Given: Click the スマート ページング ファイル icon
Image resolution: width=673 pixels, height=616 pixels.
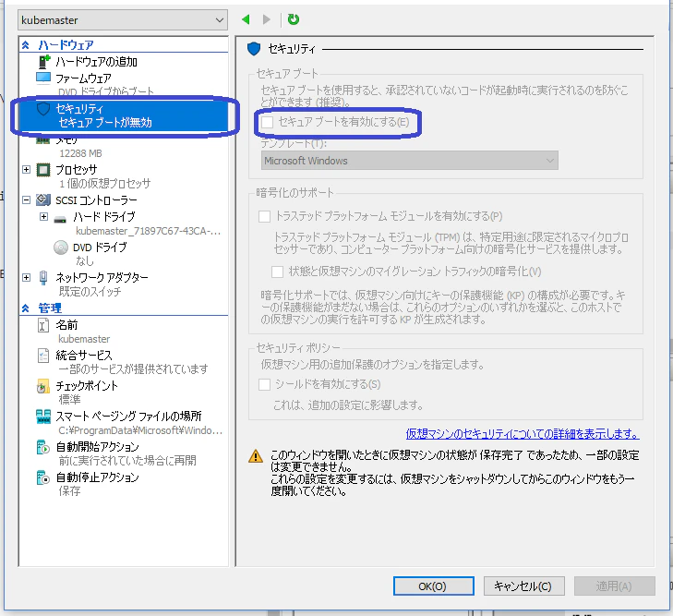Looking at the screenshot, I should pos(43,417).
